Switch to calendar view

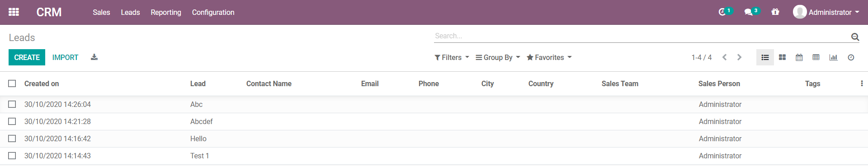pyautogui.click(x=799, y=57)
